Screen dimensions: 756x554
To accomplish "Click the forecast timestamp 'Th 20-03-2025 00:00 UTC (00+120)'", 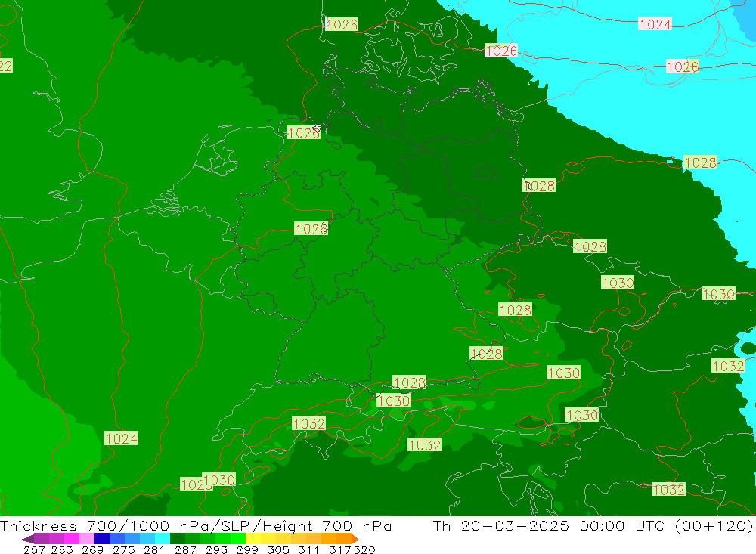I will click(593, 525).
